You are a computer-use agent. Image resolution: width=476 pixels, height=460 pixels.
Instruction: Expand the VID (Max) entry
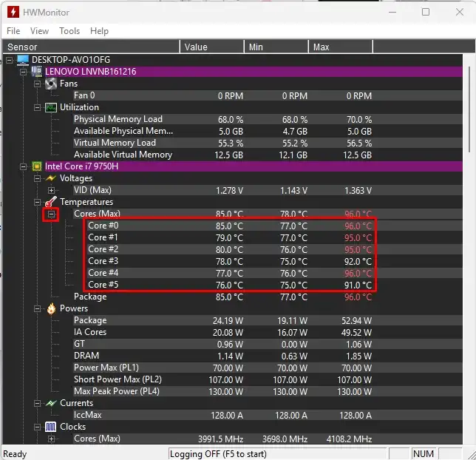51,191
